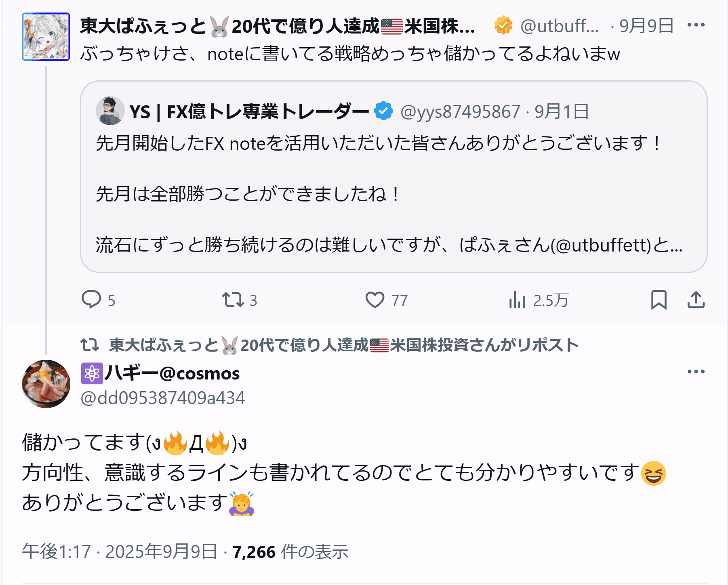Click the share upload icon

tap(696, 300)
